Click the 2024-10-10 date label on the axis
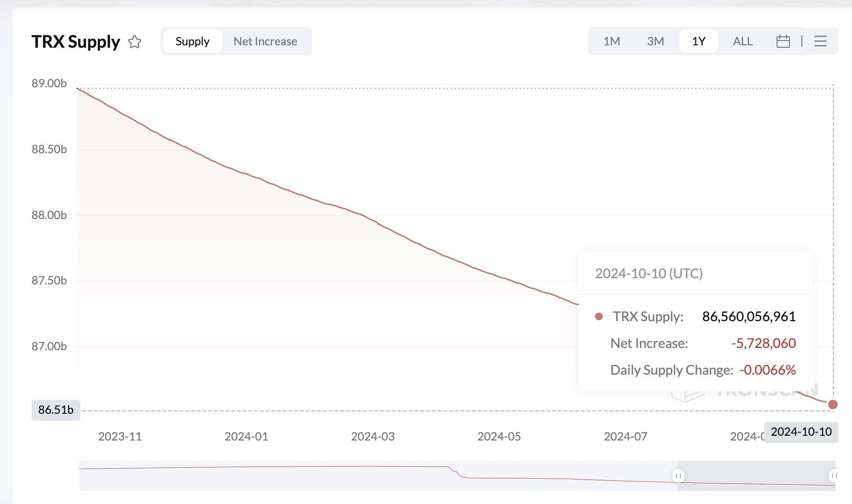This screenshot has height=504, width=852. pyautogui.click(x=800, y=432)
